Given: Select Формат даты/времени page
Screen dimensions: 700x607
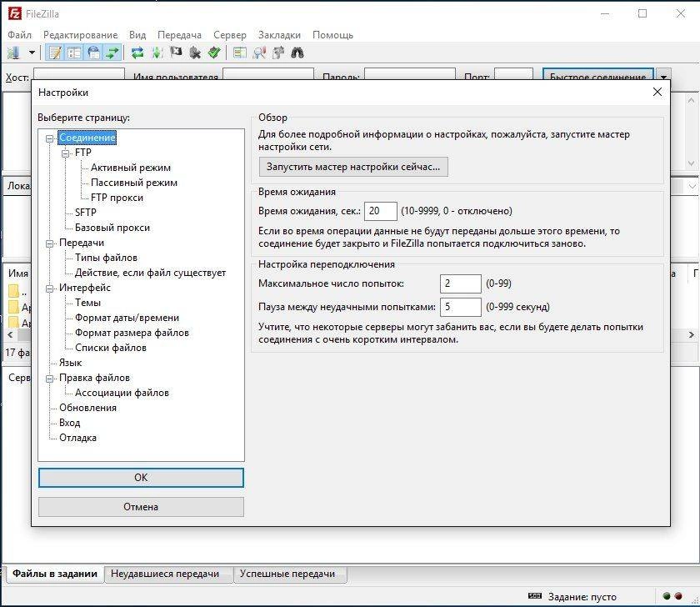Looking at the screenshot, I should pyautogui.click(x=127, y=318).
